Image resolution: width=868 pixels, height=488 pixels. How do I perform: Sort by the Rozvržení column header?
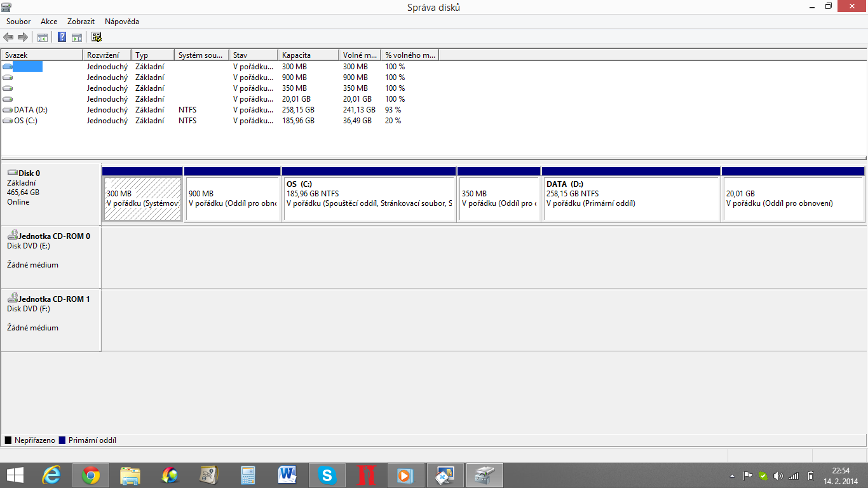(x=107, y=55)
